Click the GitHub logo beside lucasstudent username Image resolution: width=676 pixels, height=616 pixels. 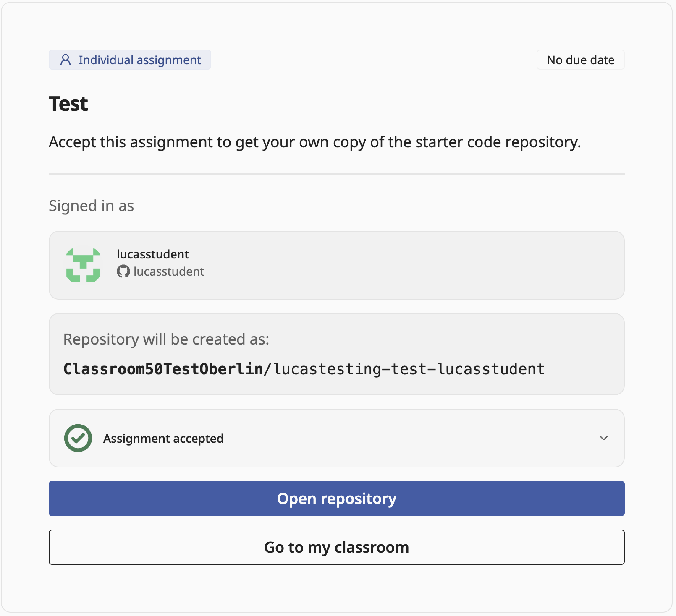click(123, 271)
